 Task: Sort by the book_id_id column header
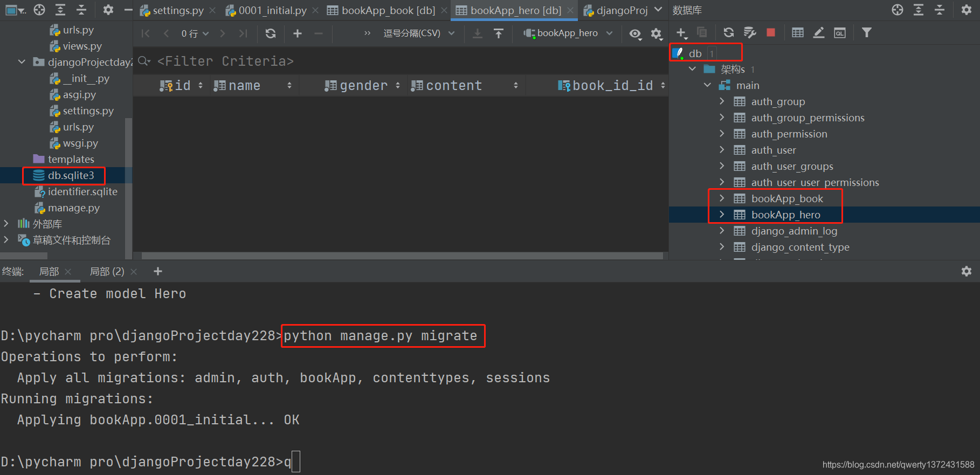(x=612, y=85)
